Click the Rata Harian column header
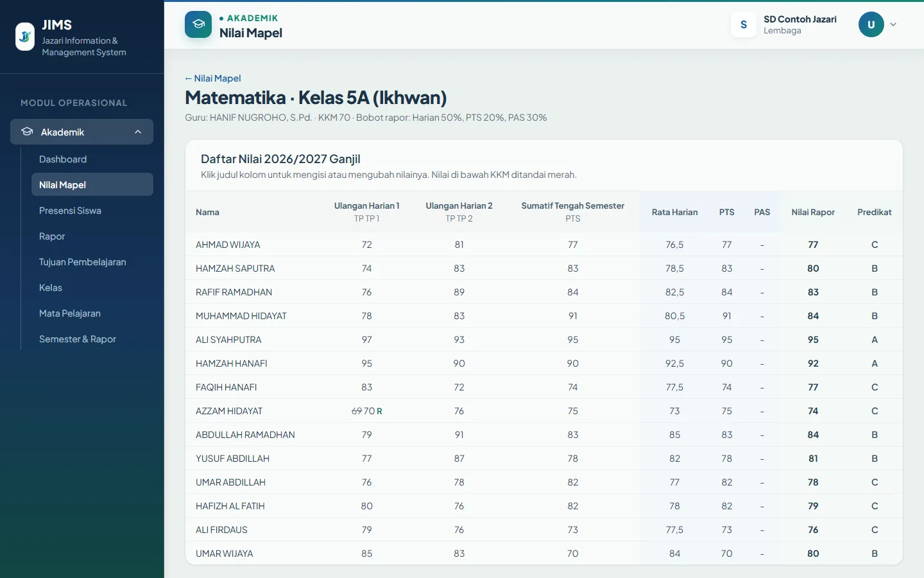924x578 pixels. (x=674, y=212)
